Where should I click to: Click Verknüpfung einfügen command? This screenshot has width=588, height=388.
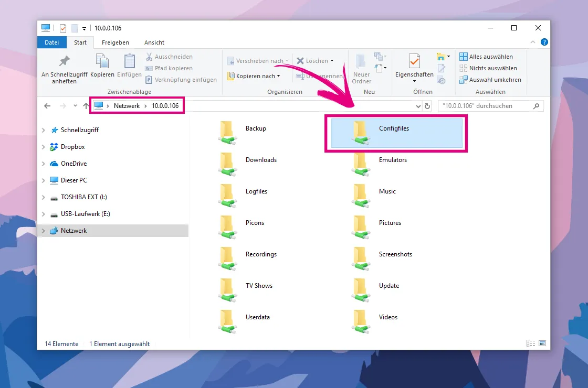[181, 80]
